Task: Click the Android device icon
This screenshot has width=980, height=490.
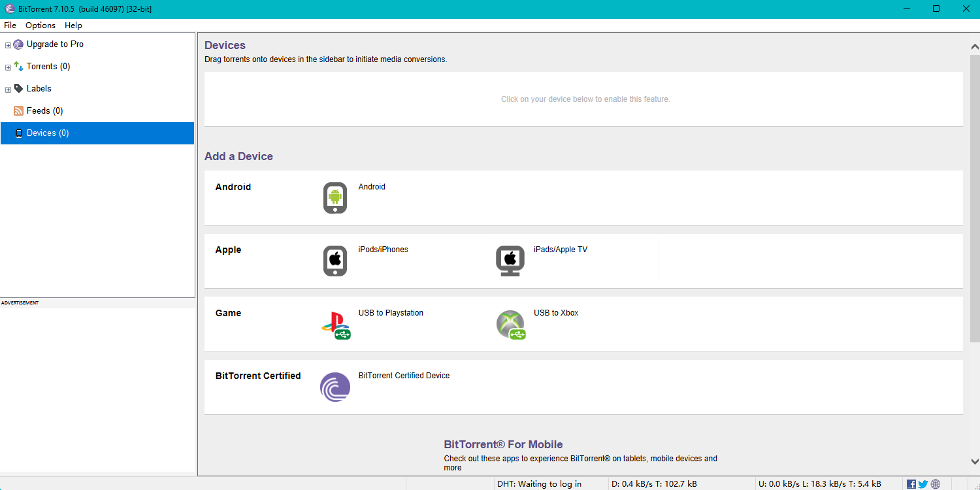Action: 335,197
